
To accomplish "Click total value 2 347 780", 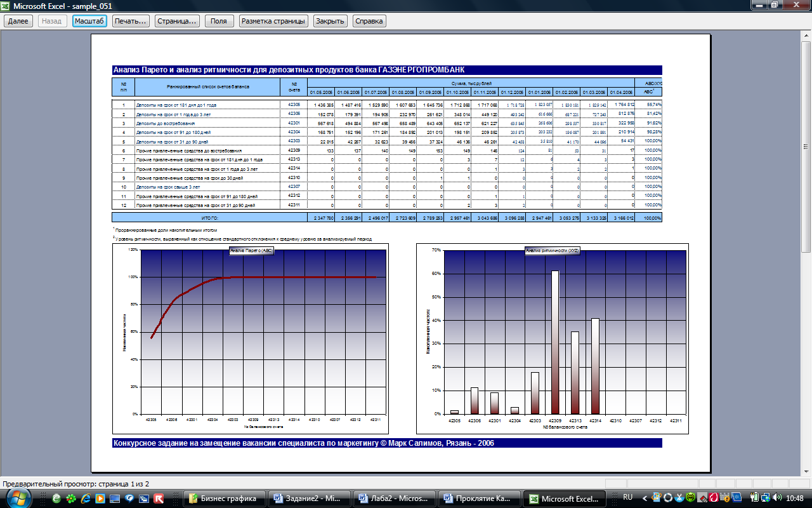I will coord(323,217).
